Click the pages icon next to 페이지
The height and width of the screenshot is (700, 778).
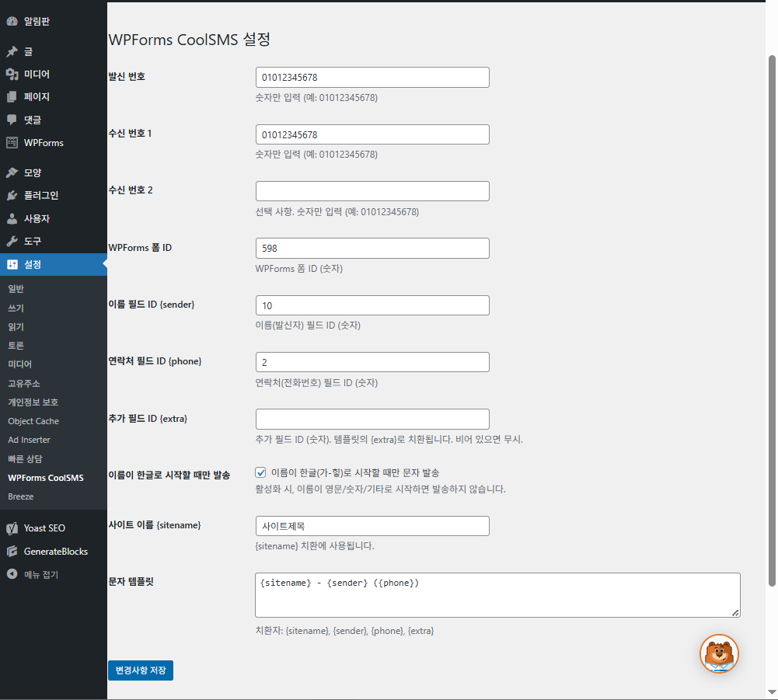(x=12, y=97)
